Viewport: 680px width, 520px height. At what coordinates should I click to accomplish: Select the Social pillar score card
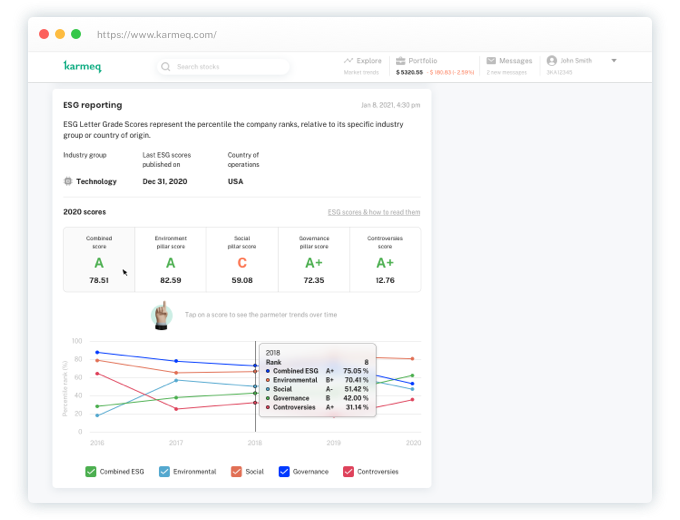coord(242,260)
